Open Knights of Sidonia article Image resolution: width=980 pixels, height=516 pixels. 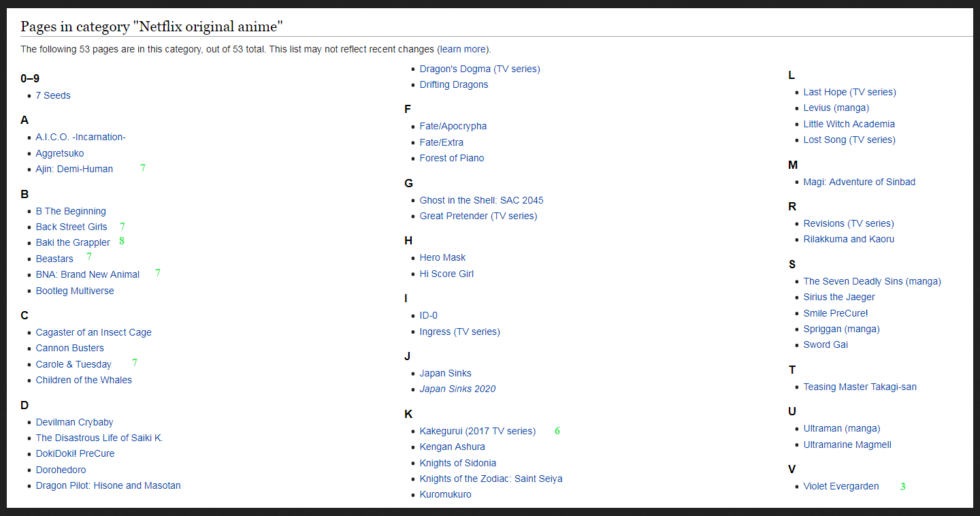[x=458, y=463]
